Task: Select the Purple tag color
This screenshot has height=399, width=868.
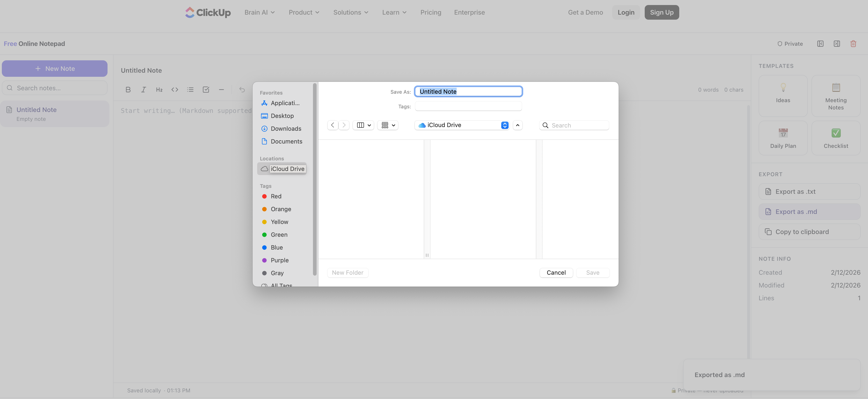Action: click(x=279, y=260)
